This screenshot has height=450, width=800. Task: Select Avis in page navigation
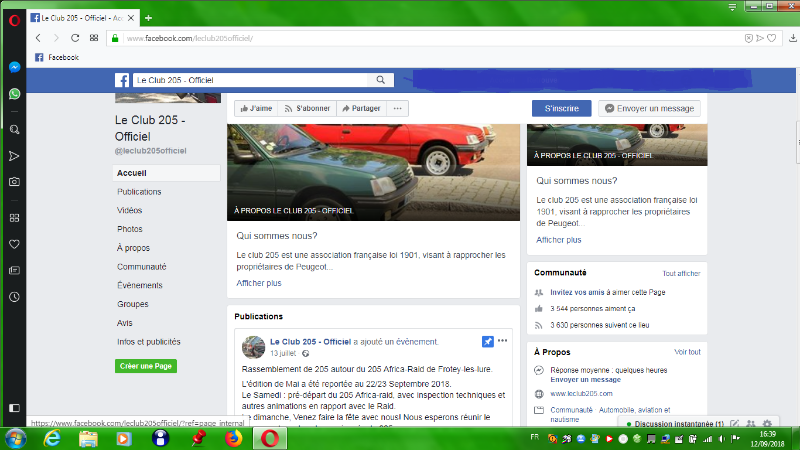click(x=124, y=323)
